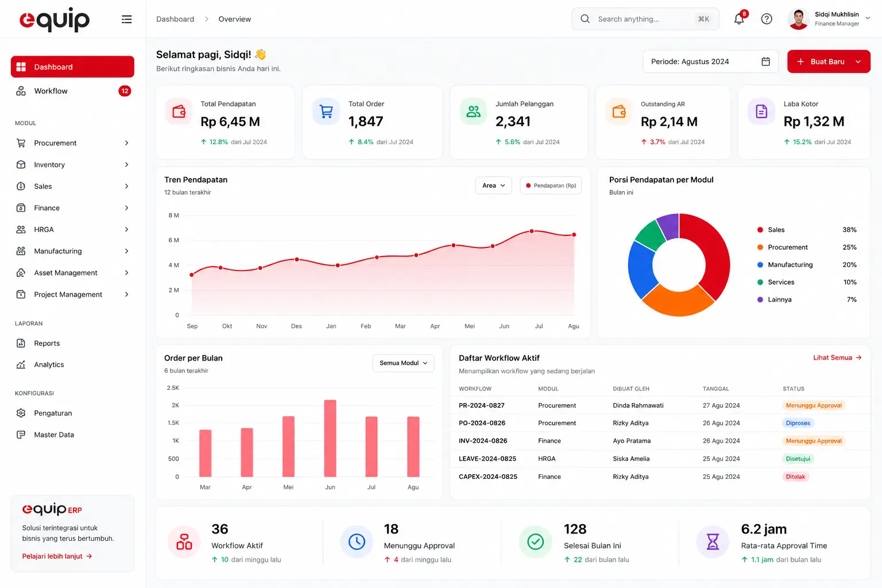Open the Area chart type dropdown
Screen dimensions: 882x588
coord(493,185)
